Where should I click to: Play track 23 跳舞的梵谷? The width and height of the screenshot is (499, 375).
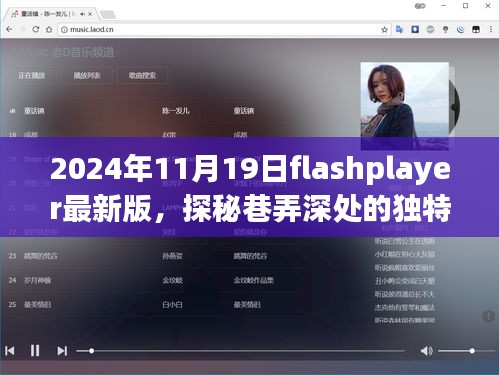(41, 256)
